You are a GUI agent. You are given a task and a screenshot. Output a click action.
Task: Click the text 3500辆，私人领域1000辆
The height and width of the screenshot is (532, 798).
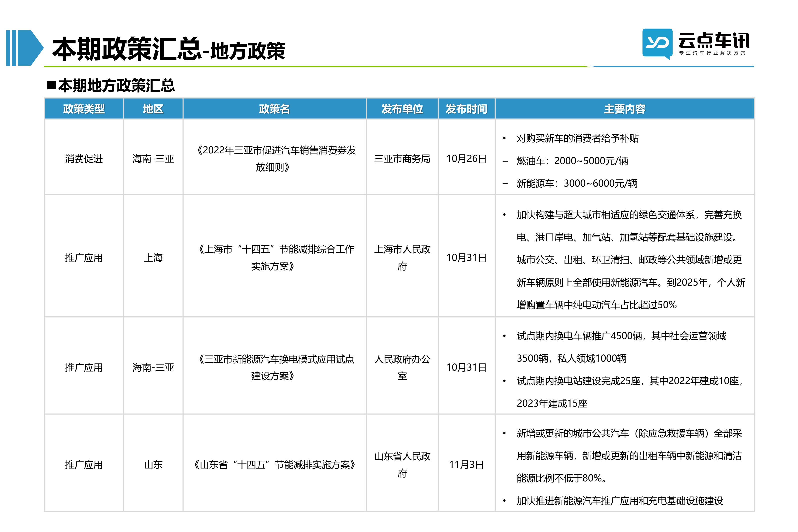571,358
